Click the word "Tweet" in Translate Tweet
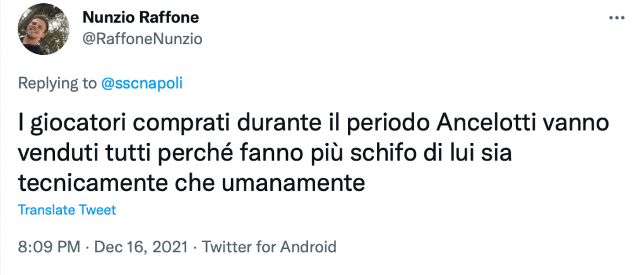The image size is (644, 275). tap(97, 210)
